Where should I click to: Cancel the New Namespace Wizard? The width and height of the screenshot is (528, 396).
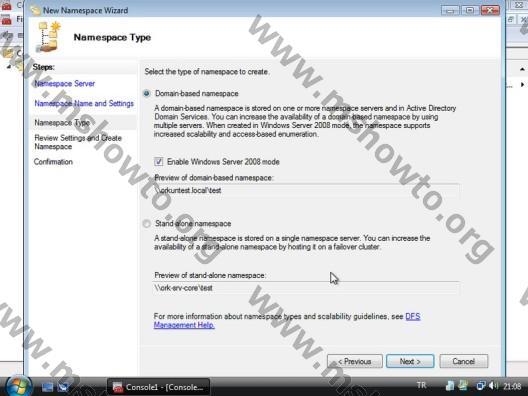point(463,361)
